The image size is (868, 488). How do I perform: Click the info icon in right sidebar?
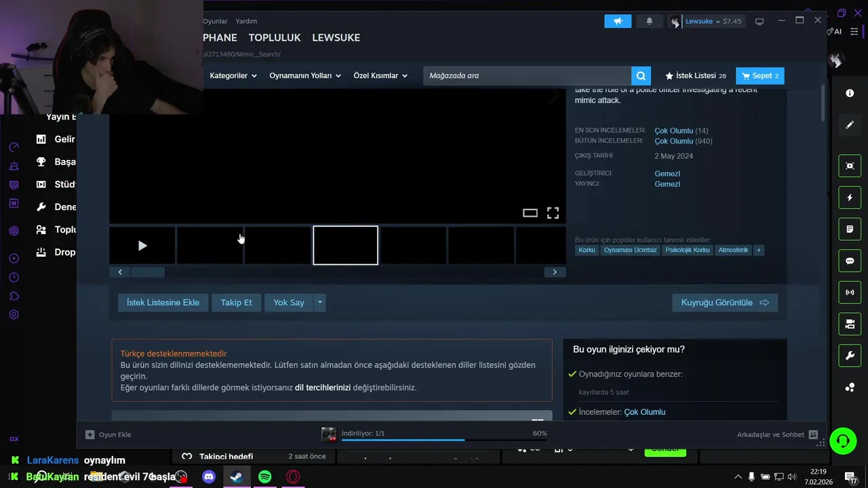(x=850, y=93)
